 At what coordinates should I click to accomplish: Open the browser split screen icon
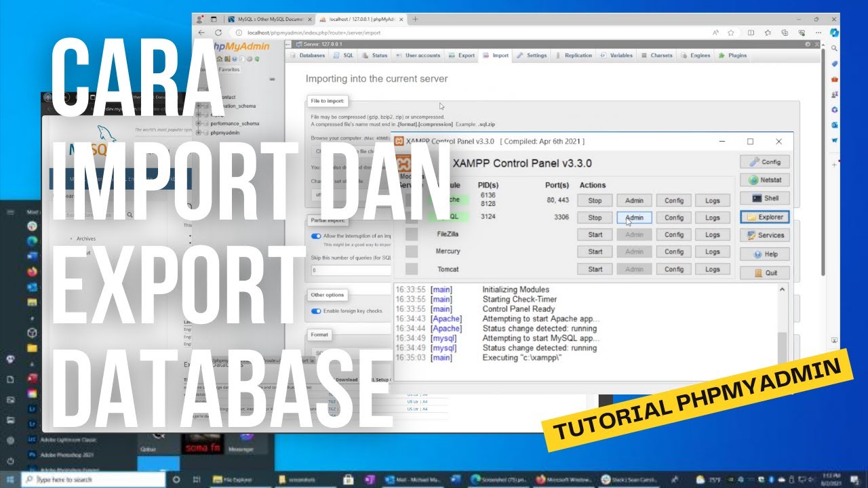751,33
